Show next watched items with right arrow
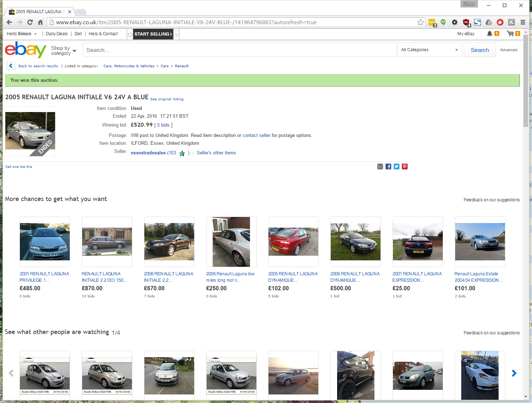The height and width of the screenshot is (403, 532). tap(514, 373)
